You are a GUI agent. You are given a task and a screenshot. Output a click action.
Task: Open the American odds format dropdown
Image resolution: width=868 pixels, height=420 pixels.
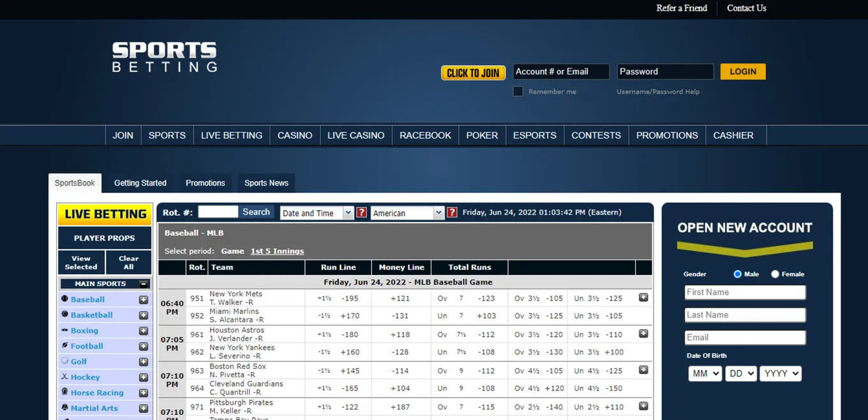(407, 213)
